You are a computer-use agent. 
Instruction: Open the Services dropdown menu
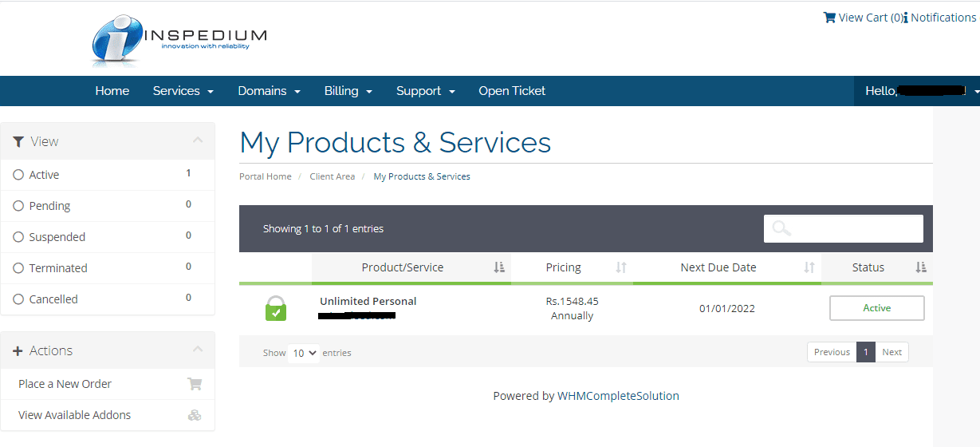[183, 91]
